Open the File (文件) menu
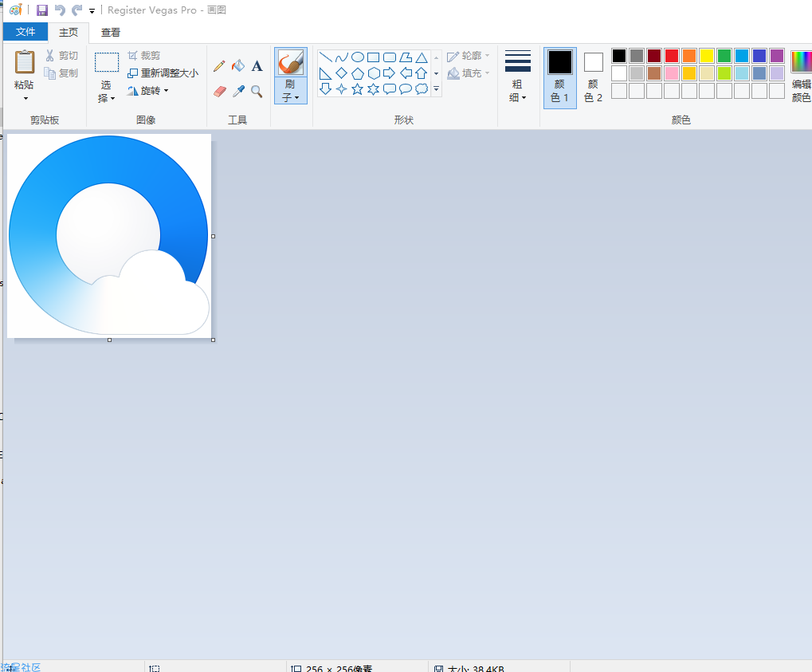 25,32
